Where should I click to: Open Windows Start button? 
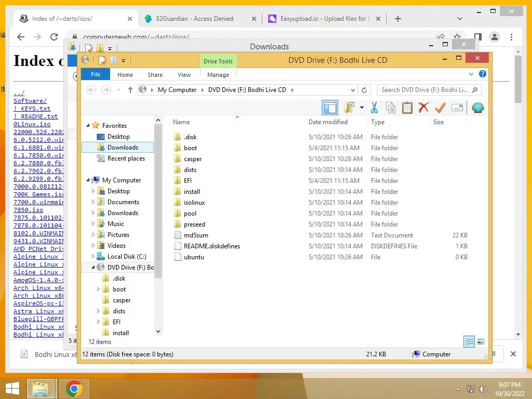(12, 389)
